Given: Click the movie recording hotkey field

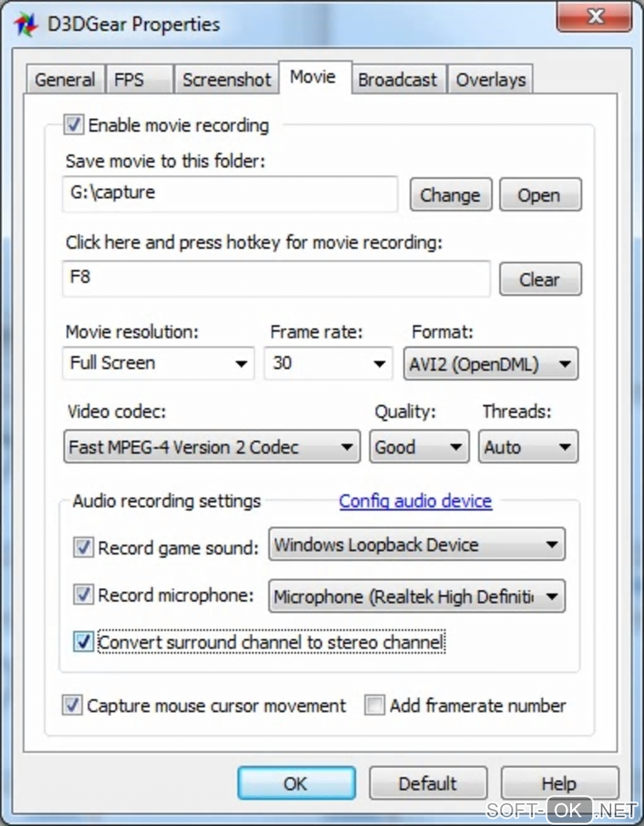Looking at the screenshot, I should pos(276,278).
